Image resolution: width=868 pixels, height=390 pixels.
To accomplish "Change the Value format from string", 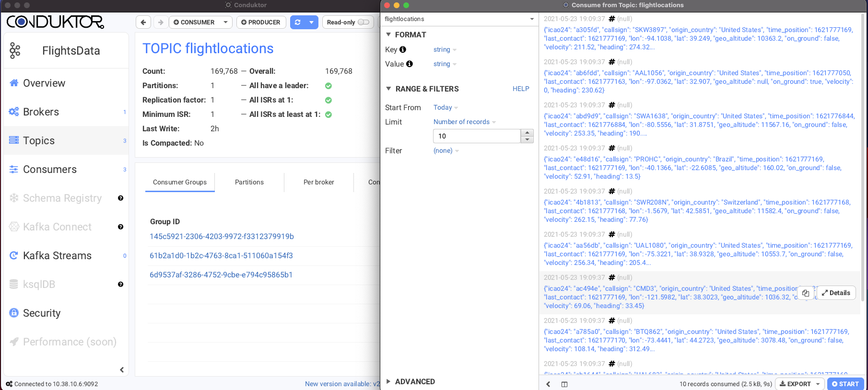I will click(x=445, y=64).
